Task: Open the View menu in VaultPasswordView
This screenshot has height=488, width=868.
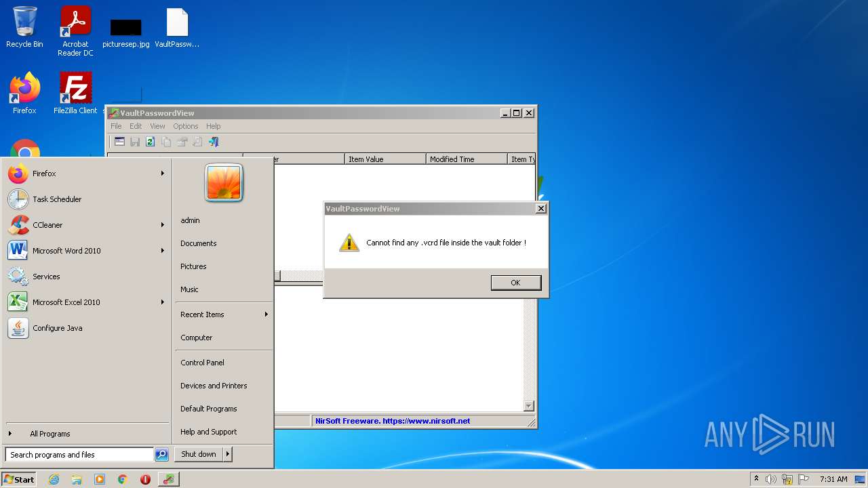Action: tap(157, 126)
